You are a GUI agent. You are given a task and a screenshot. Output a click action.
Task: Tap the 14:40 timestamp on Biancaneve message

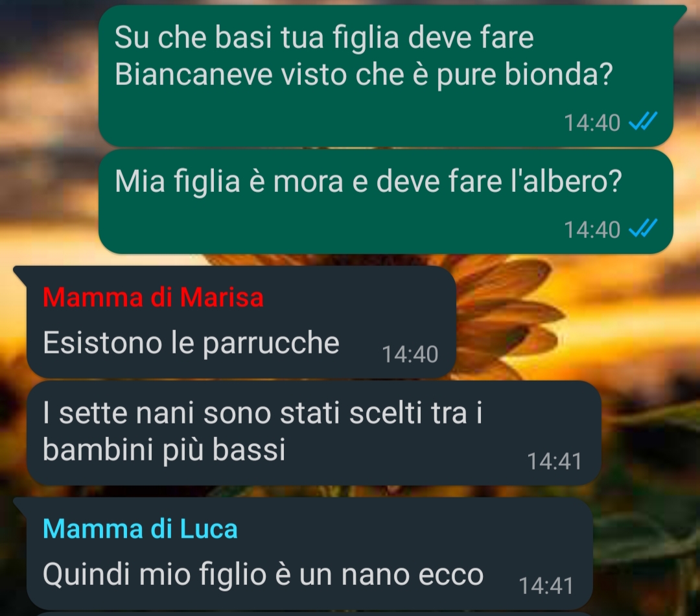coord(592,123)
